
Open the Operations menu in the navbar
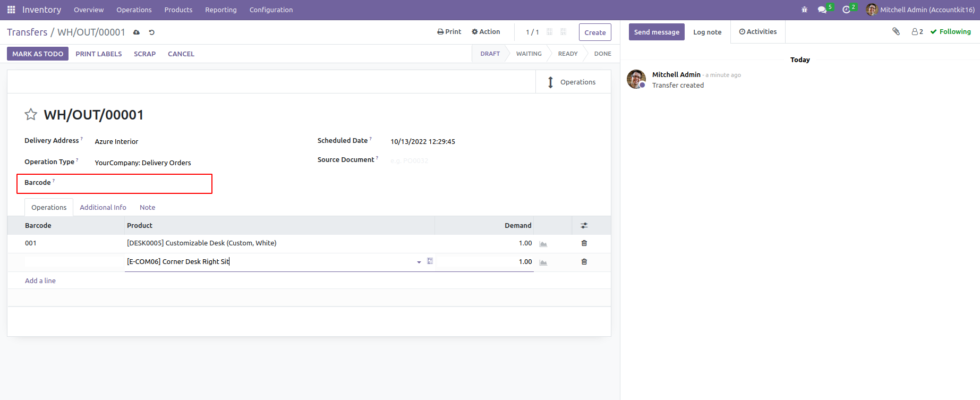pyautogui.click(x=134, y=10)
